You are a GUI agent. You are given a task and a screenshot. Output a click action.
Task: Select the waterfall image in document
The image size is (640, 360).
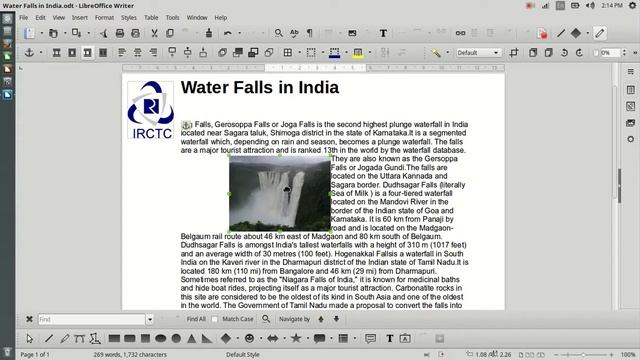[x=280, y=193]
